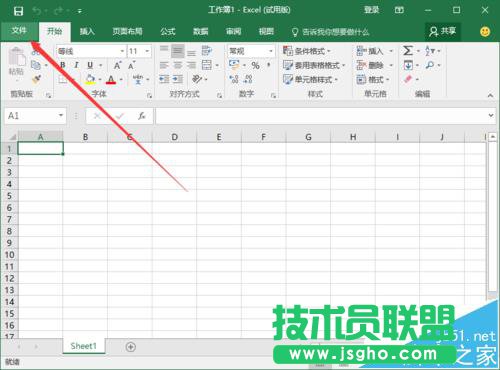Click the Clear eraser icon
500x370 pixels.
pos(408,79)
